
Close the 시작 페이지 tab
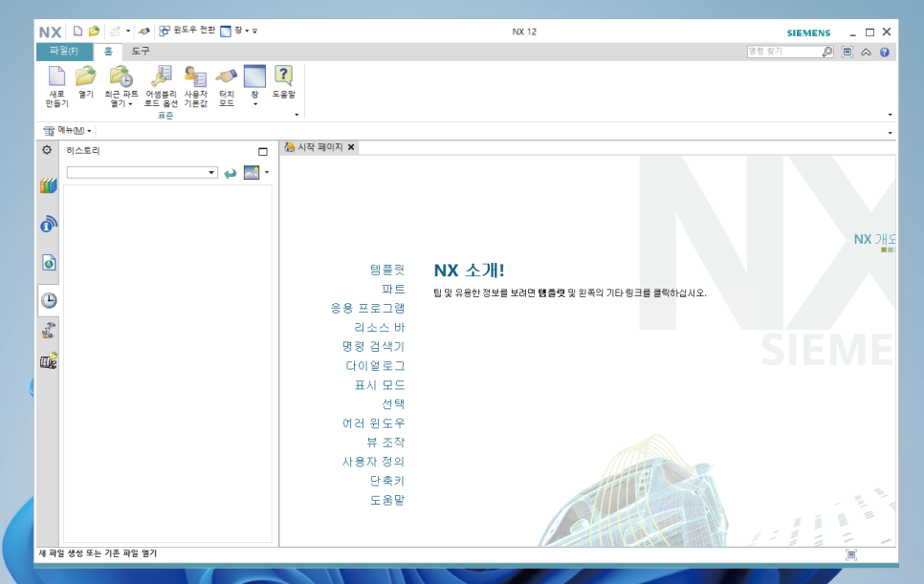[351, 147]
